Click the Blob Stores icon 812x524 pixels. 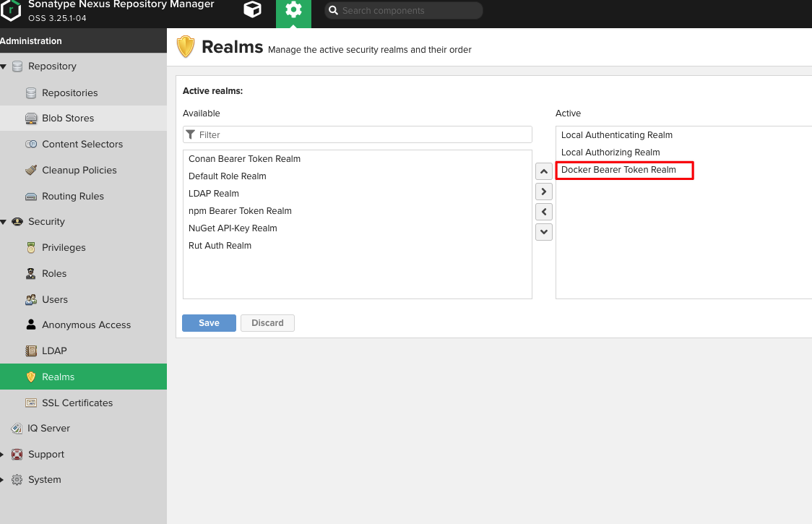[x=31, y=119]
